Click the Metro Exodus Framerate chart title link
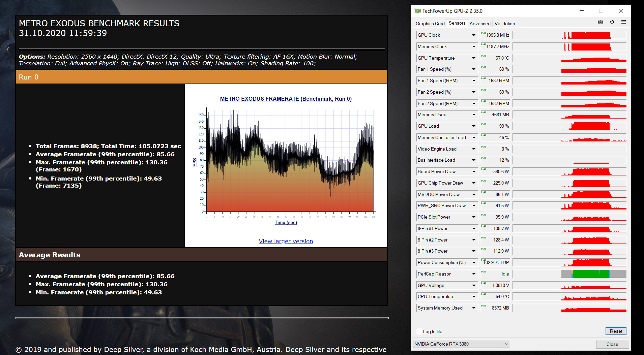This screenshot has height=355, width=644. [x=286, y=99]
